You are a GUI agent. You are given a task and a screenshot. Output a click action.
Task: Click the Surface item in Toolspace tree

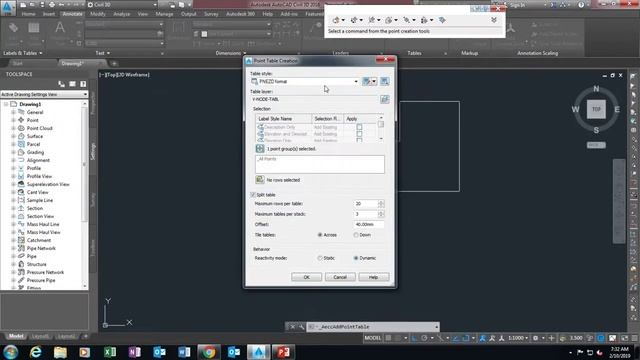point(35,136)
